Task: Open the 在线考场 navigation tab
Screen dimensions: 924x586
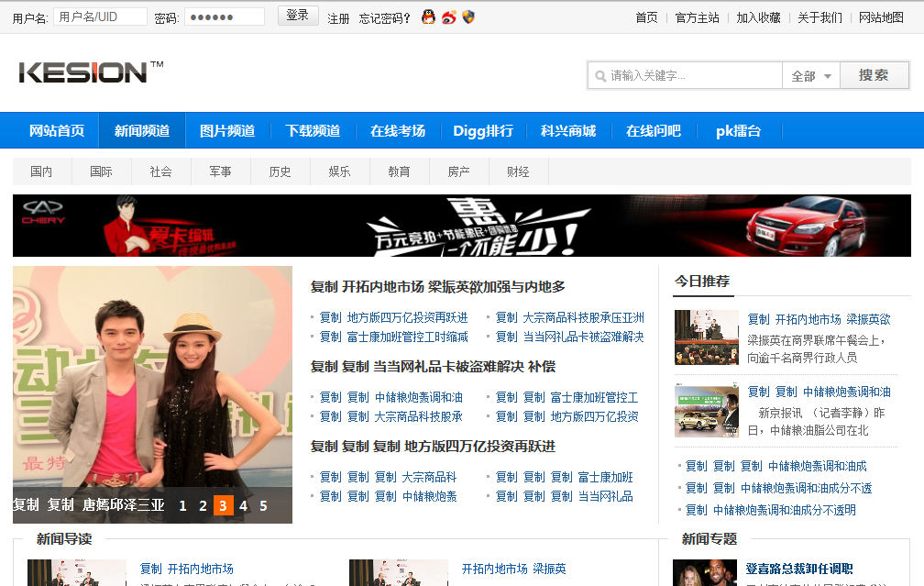Action: click(398, 131)
